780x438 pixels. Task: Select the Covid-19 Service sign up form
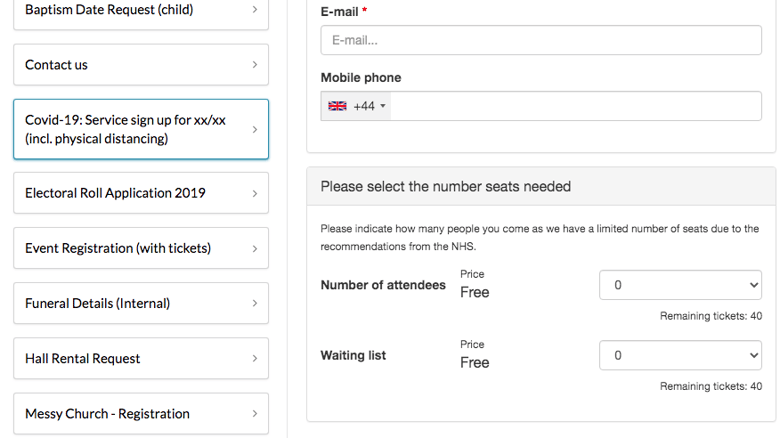(x=141, y=129)
